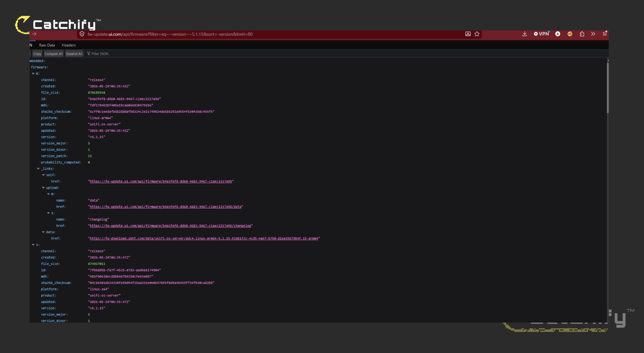Collapse the _links node of item 0
The image size is (644, 353).
pos(38,169)
